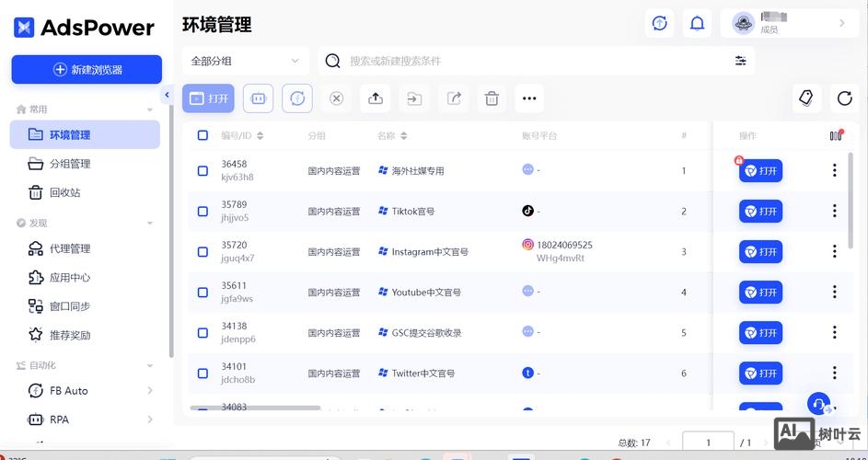Open the Youtube中文官号 browser profile
The width and height of the screenshot is (868, 460).
point(760,293)
